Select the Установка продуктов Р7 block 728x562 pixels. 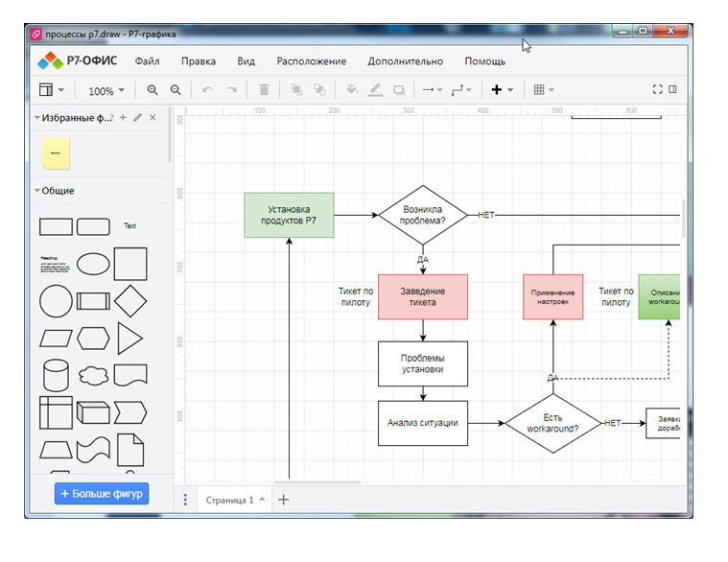(x=289, y=216)
